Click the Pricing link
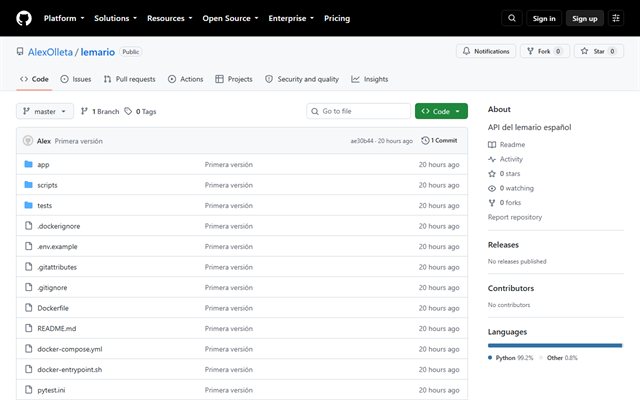Image resolution: width=640 pixels, height=400 pixels. click(337, 18)
